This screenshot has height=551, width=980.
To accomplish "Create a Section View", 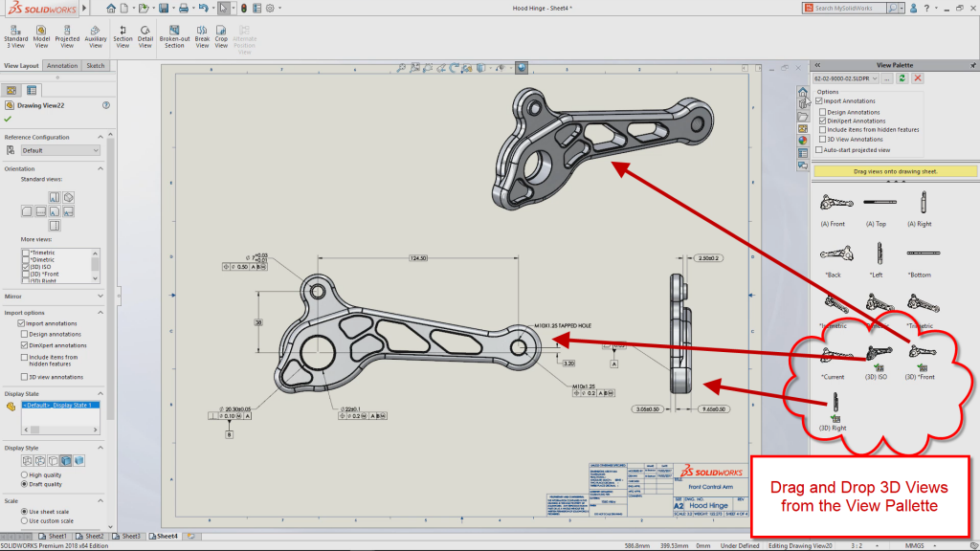I will [122, 37].
